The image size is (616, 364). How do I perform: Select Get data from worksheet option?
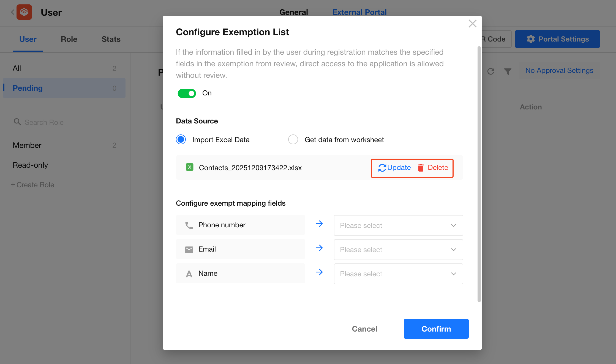[293, 140]
